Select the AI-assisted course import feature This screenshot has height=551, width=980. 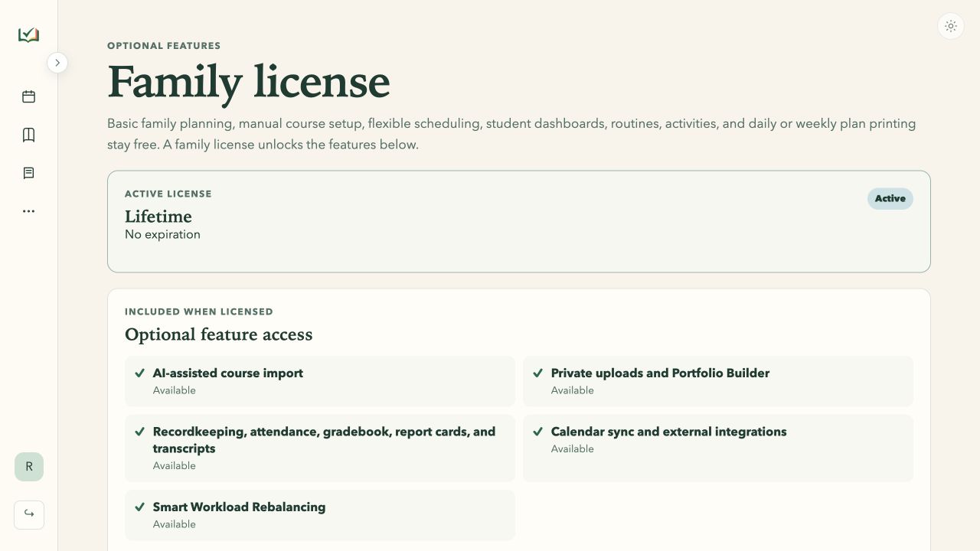pos(320,381)
